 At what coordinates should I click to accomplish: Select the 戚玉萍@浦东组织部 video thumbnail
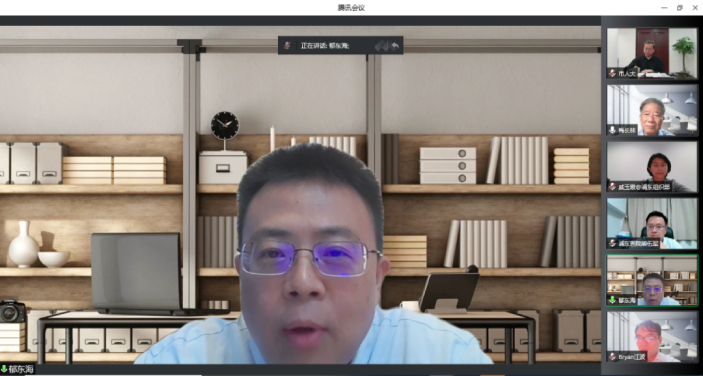[x=652, y=167]
